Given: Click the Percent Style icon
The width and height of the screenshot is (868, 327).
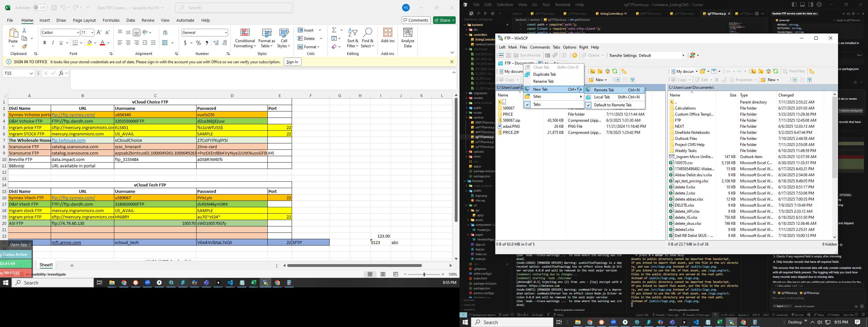Looking at the screenshot, I should point(198,43).
